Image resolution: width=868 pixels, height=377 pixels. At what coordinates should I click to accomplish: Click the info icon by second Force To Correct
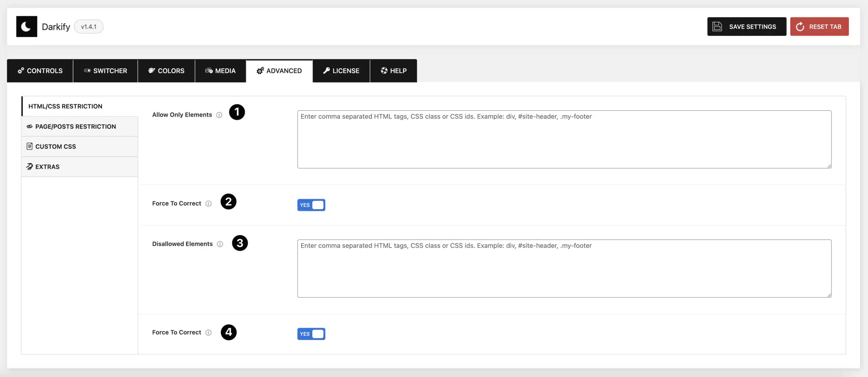pos(209,333)
